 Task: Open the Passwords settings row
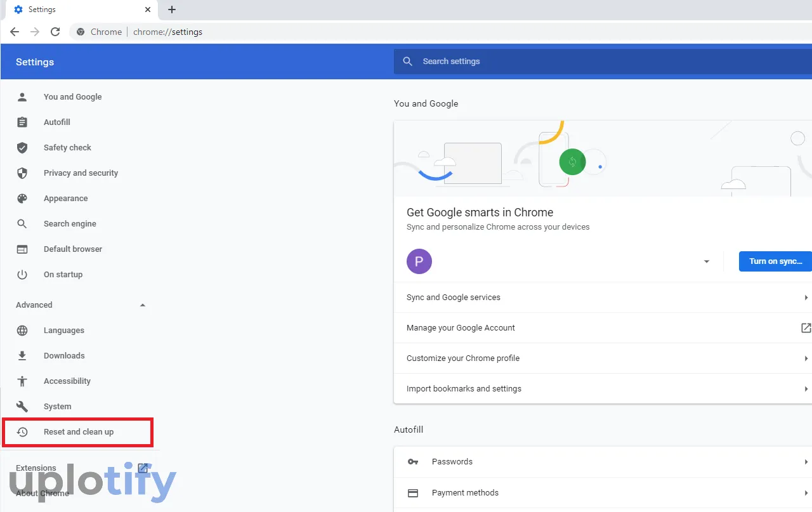point(603,462)
